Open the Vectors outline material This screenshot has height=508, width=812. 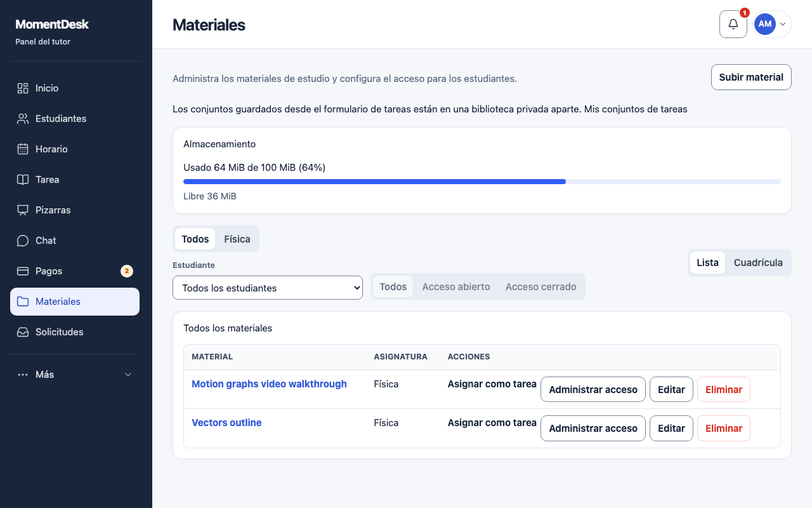coord(226,423)
